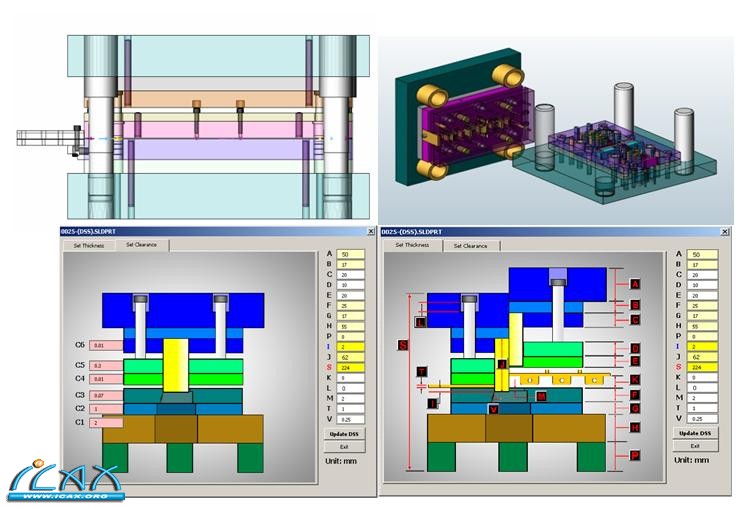Edit C1 clearance field

(x=106, y=423)
